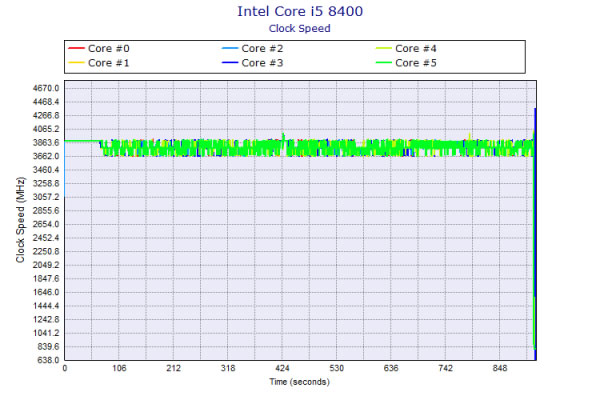The height and width of the screenshot is (400, 600).
Task: Click the Core #1 yellow legend swatch
Action: point(76,63)
